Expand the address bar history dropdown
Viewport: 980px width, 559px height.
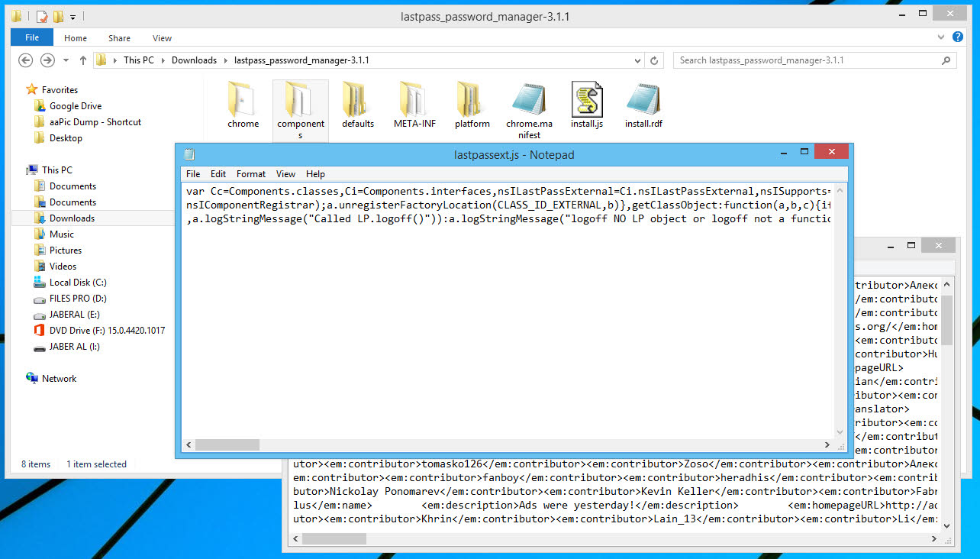[x=637, y=60]
